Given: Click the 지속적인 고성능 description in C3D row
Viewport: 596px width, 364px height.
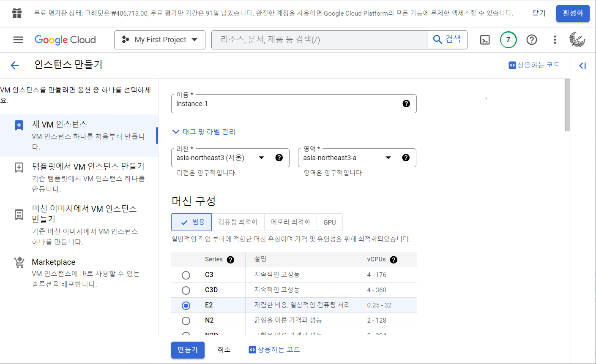Looking at the screenshot, I should pyautogui.click(x=277, y=290).
